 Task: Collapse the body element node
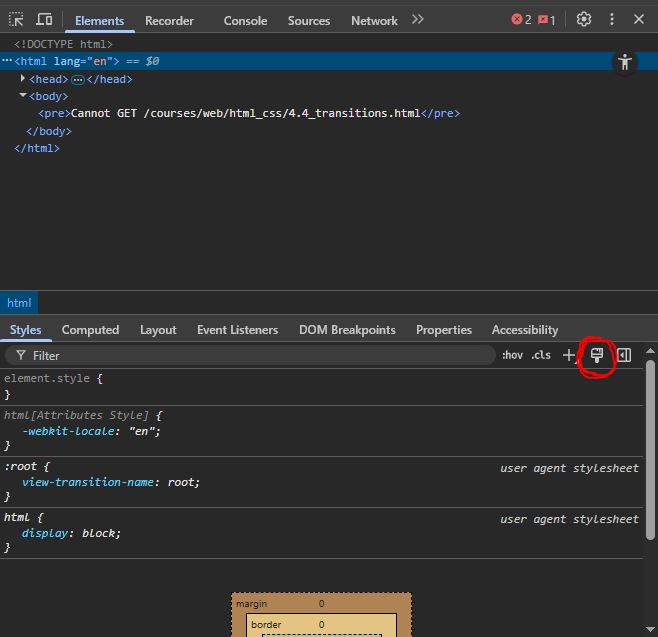pyautogui.click(x=23, y=95)
